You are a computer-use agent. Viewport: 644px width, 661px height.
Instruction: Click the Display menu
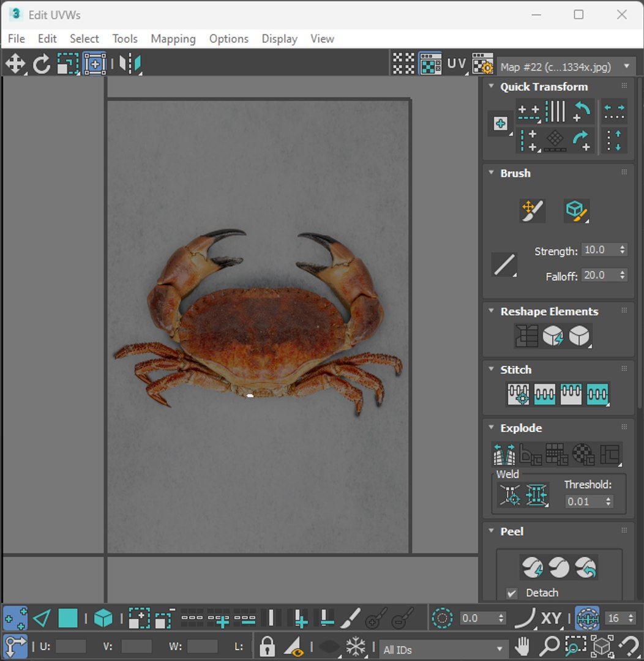(280, 39)
